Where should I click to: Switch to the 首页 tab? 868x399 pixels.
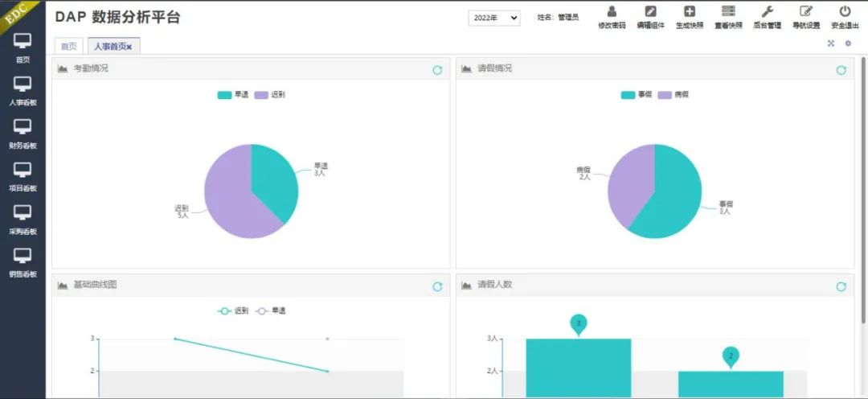68,47
